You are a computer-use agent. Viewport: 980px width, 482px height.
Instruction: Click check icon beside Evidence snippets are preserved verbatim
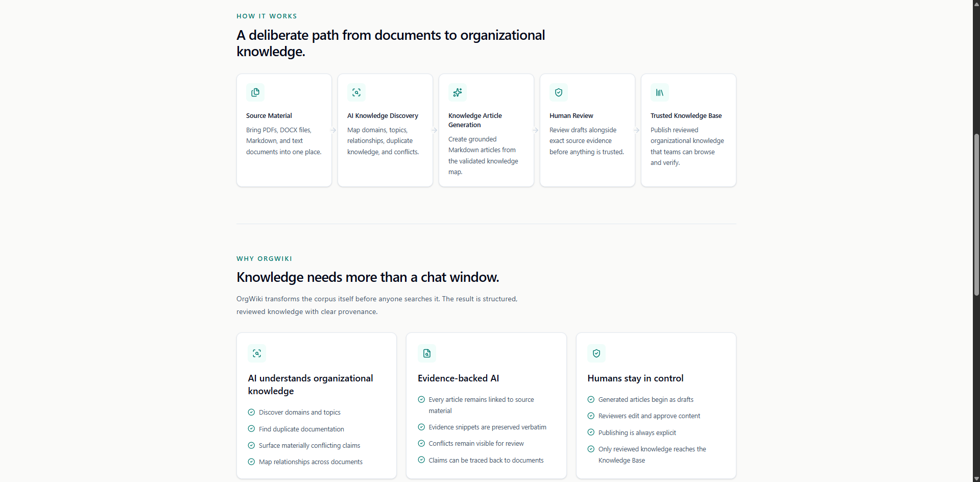tap(421, 427)
